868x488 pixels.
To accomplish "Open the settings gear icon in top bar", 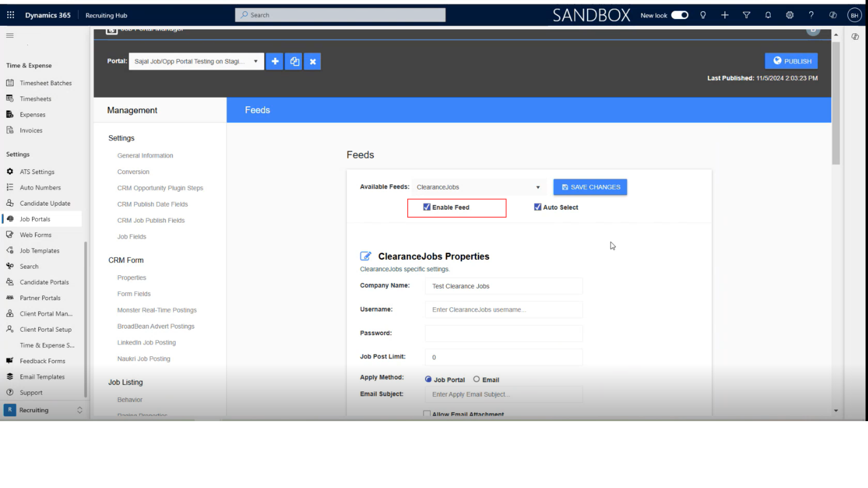I will click(790, 15).
